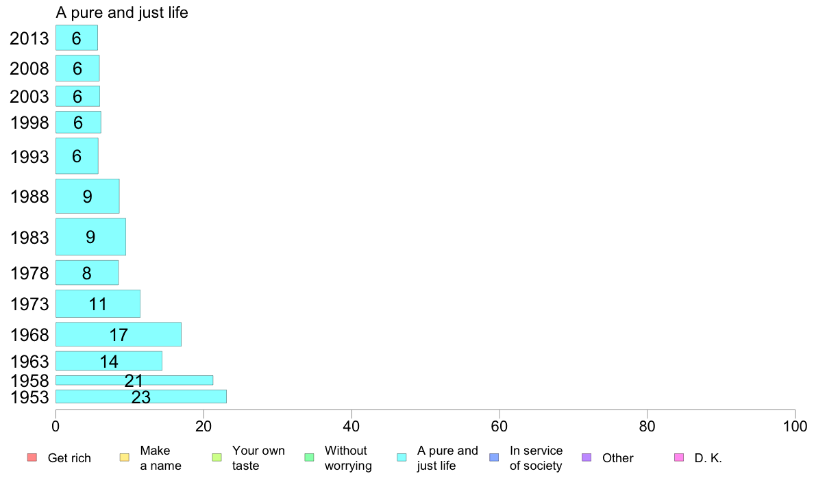Viewport: 814px width, 504px height.
Task: Click the 2013 bar at top
Action: coord(76,38)
